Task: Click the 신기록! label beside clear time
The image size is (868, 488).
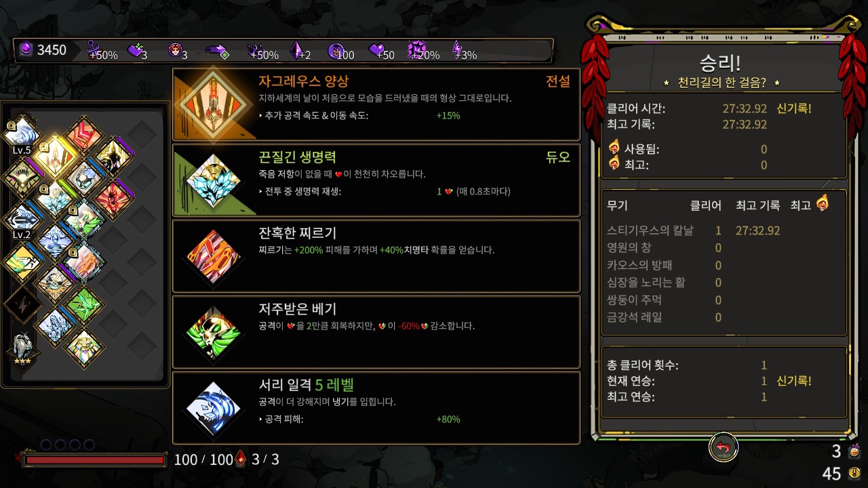Action: point(794,108)
